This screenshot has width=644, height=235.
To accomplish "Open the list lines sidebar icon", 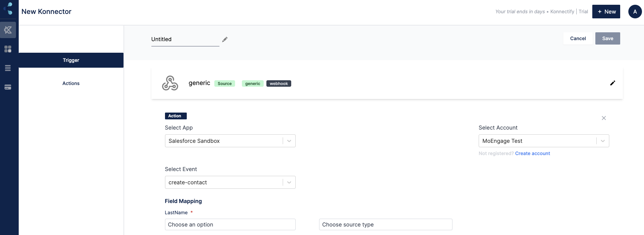I will pos(8,68).
